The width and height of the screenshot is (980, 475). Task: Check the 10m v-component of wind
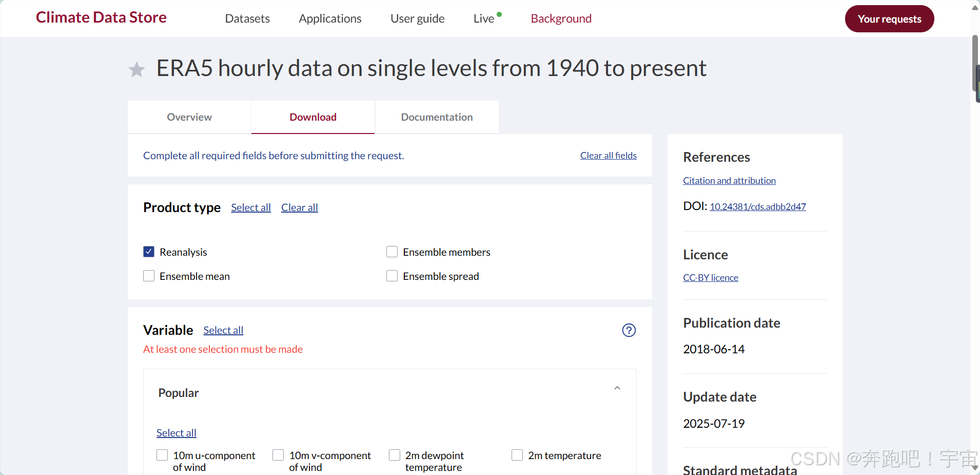[278, 455]
